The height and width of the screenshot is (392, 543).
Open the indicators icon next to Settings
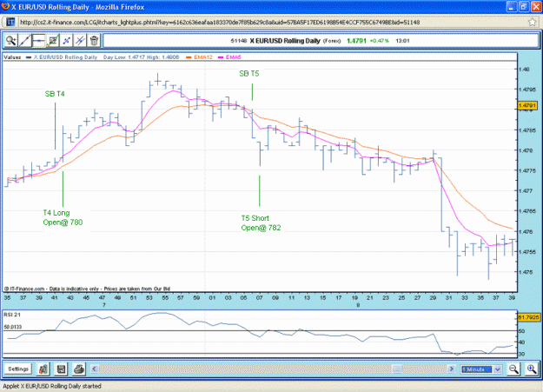point(43,369)
